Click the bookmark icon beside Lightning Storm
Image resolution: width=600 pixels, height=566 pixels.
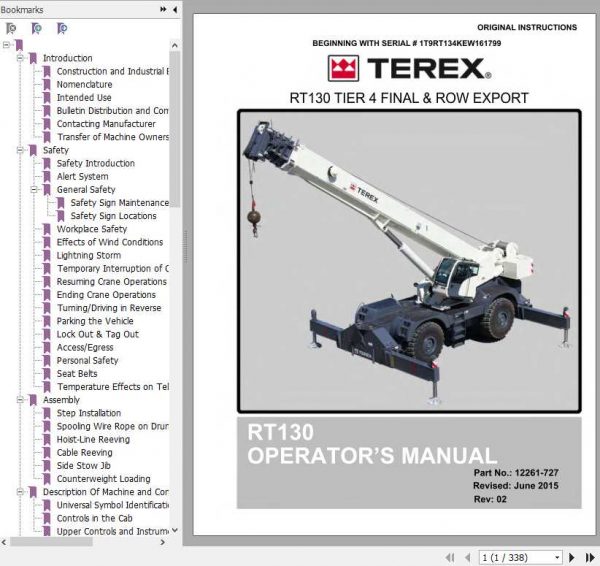coord(47,256)
